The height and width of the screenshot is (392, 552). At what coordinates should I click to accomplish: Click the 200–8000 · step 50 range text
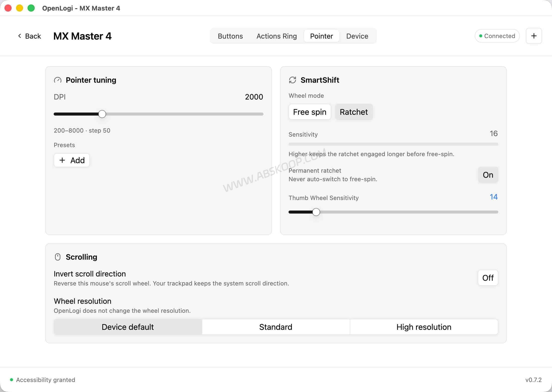pyautogui.click(x=82, y=130)
